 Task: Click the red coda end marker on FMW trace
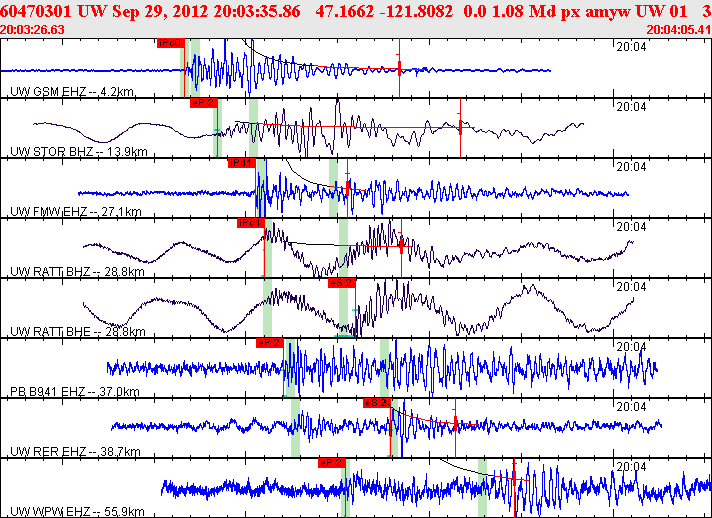(x=348, y=188)
